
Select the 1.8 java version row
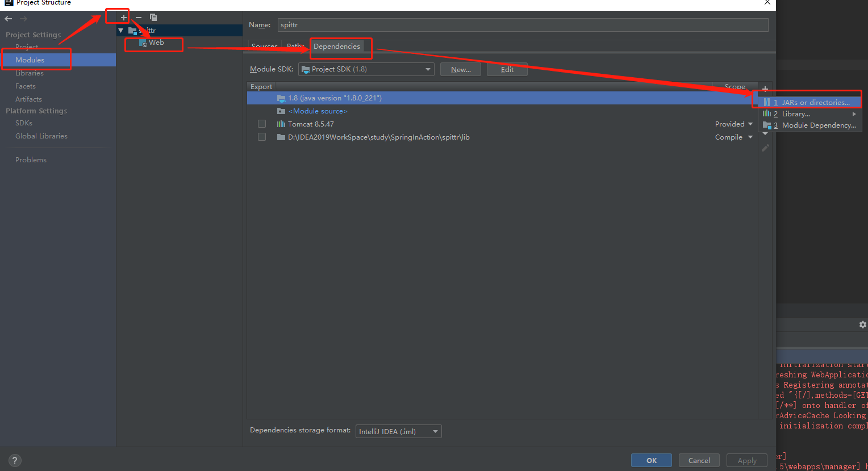click(502, 98)
